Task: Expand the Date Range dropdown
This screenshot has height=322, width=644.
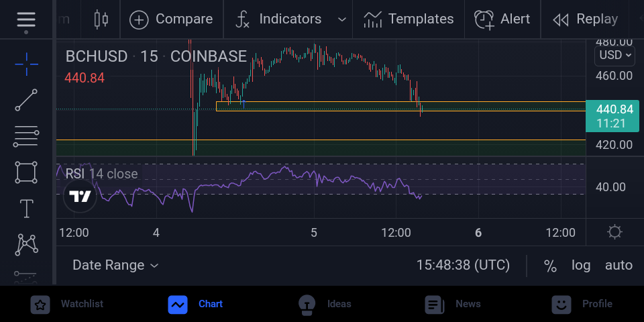Action: (x=115, y=266)
